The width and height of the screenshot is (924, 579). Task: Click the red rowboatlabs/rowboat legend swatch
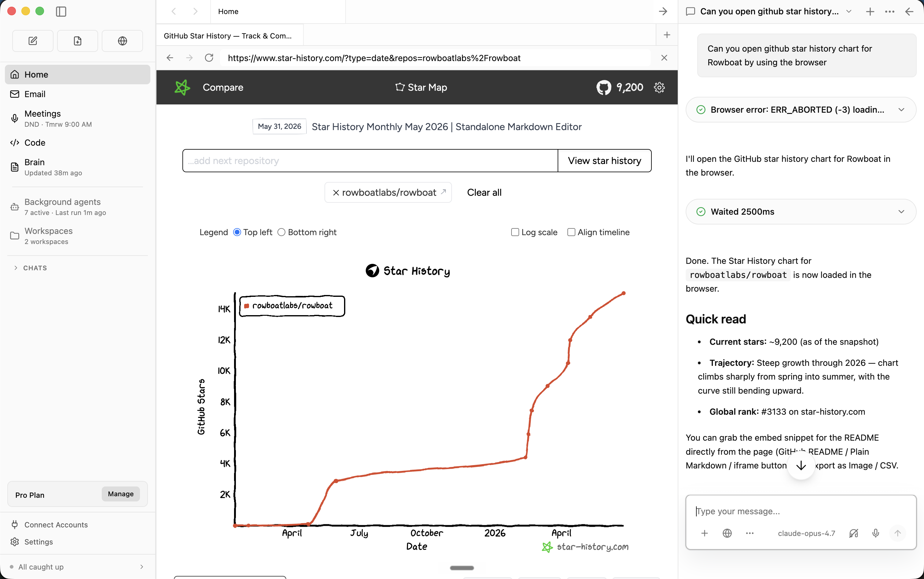(x=247, y=306)
